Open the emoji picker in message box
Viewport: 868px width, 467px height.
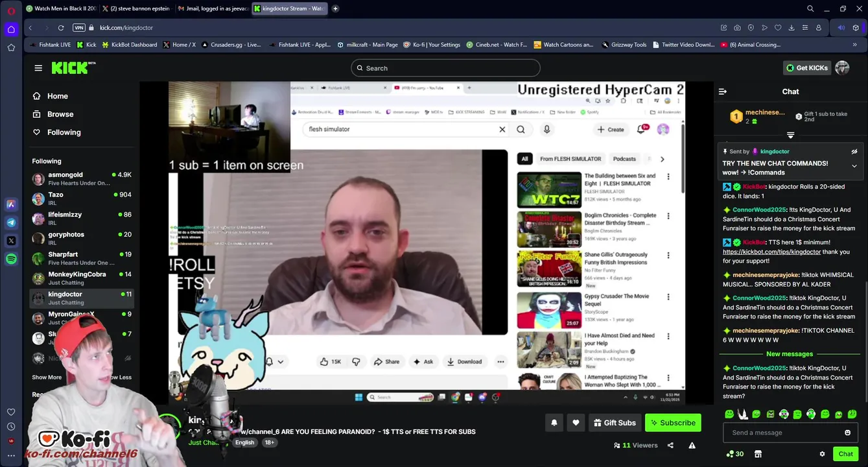847,433
